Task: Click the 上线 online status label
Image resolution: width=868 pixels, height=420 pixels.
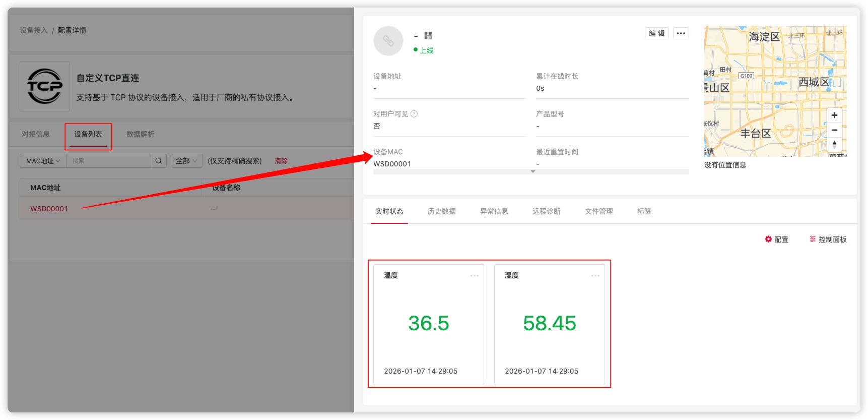Action: tap(427, 50)
